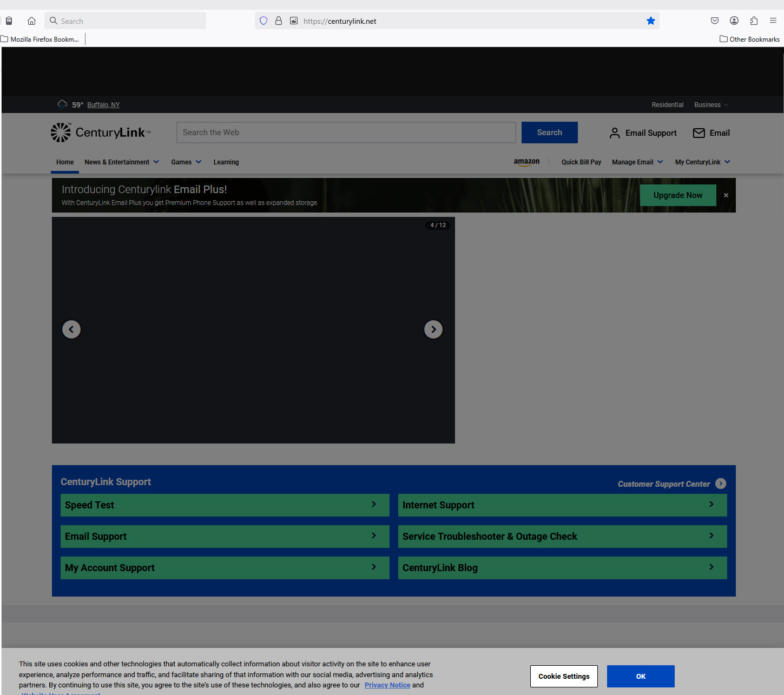Open the Pocket save icon
Viewport: 784px width, 695px height.
pyautogui.click(x=715, y=21)
